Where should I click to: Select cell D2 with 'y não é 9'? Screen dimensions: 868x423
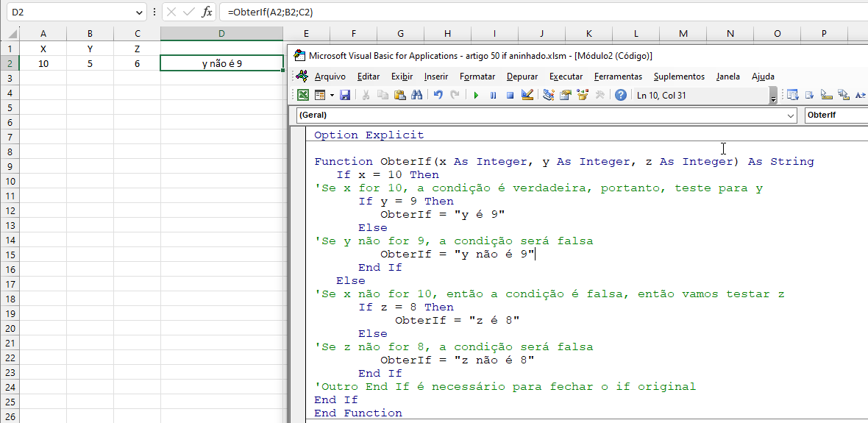pyautogui.click(x=222, y=64)
